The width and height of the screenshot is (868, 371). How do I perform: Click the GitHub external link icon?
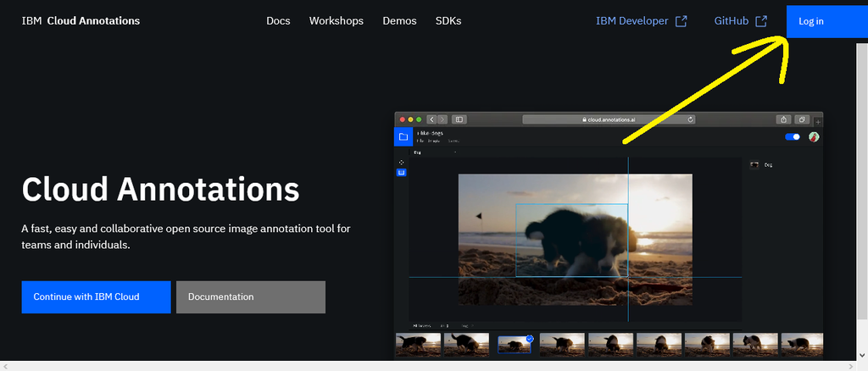pos(761,21)
